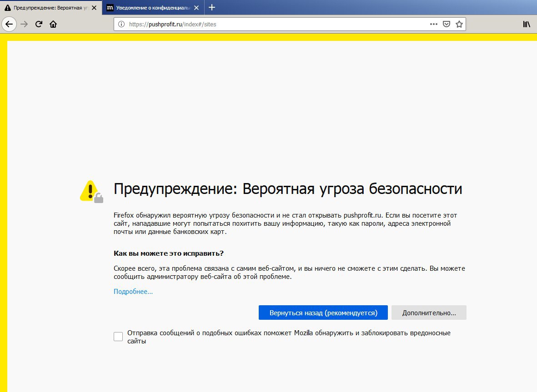Click the heading Предупреждение: Вероятная угроза безопасности
The height and width of the screenshot is (392, 537).
[288, 189]
